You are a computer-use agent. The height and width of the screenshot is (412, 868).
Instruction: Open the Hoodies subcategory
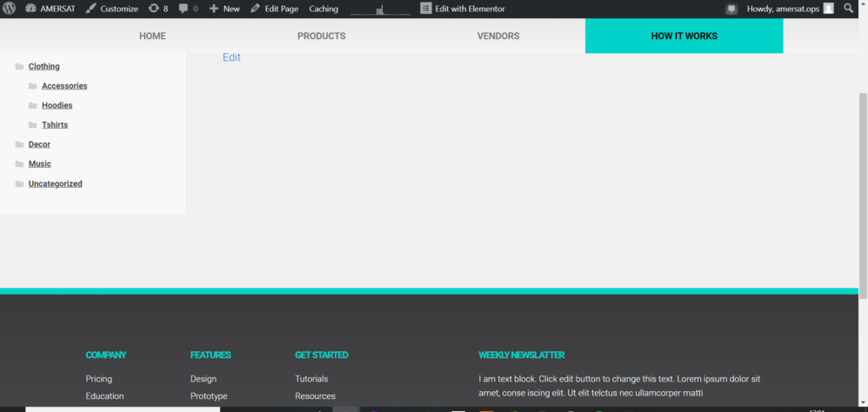[57, 105]
